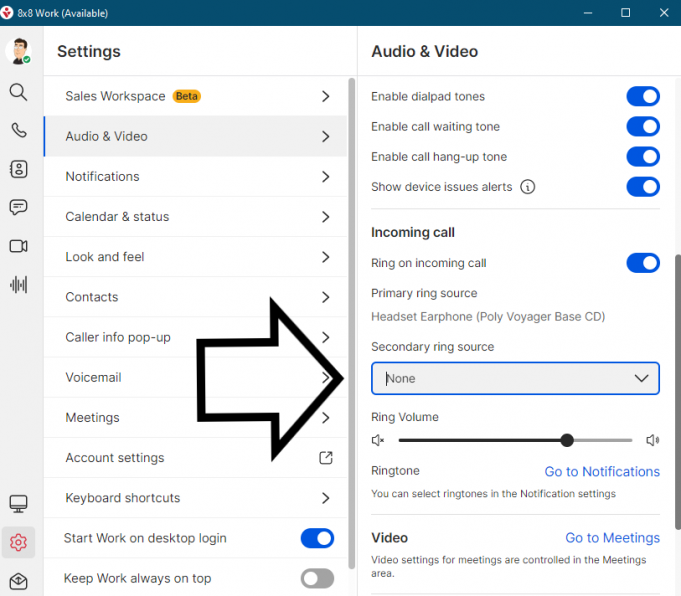Toggle Start Work on desktop login
The width and height of the screenshot is (681, 596).
(317, 538)
